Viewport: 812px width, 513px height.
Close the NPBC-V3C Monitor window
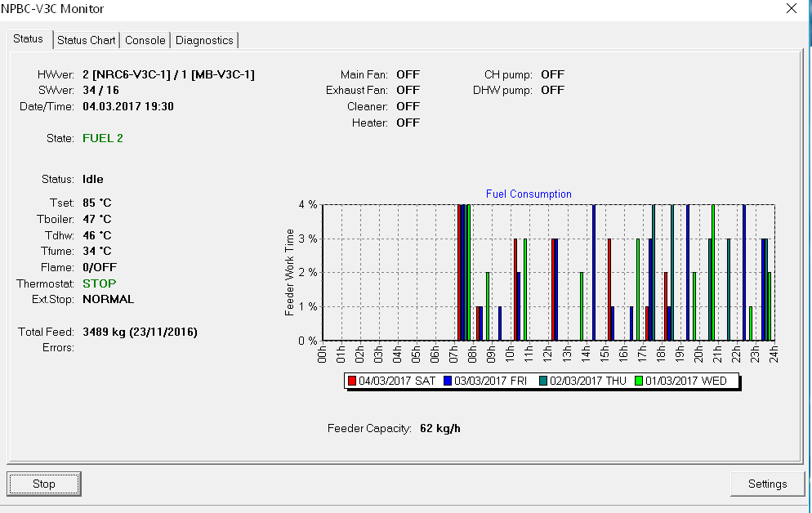point(791,9)
